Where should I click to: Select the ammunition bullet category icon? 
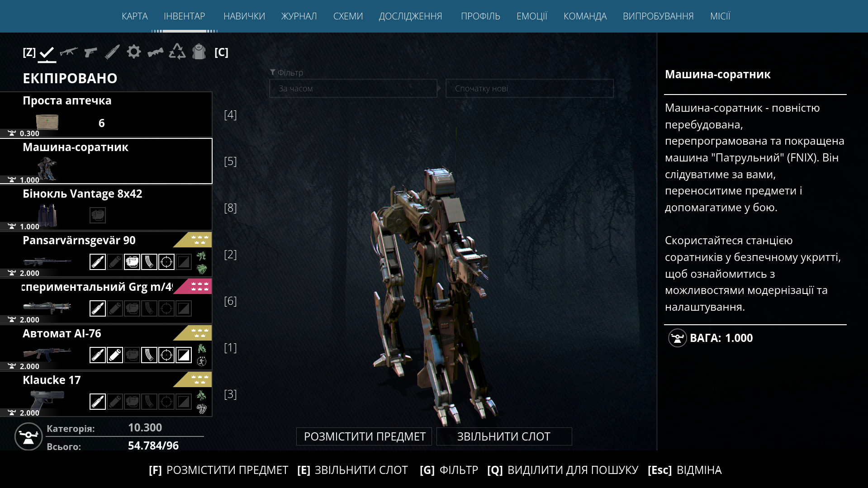coord(112,52)
